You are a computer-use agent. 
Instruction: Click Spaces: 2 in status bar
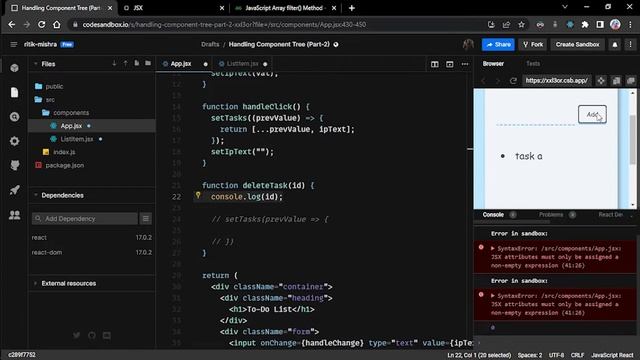tap(529, 355)
